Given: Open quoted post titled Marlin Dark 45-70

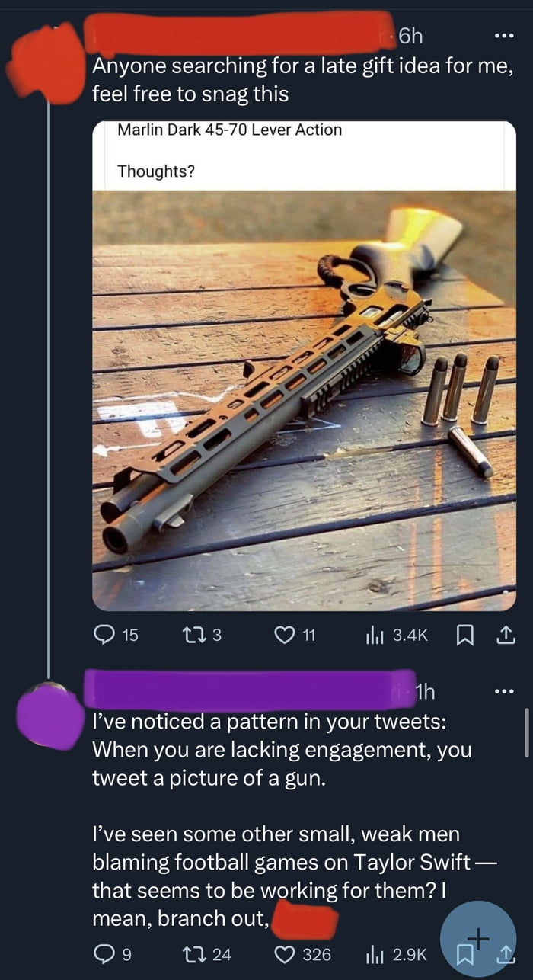Looking at the screenshot, I should point(304,149).
